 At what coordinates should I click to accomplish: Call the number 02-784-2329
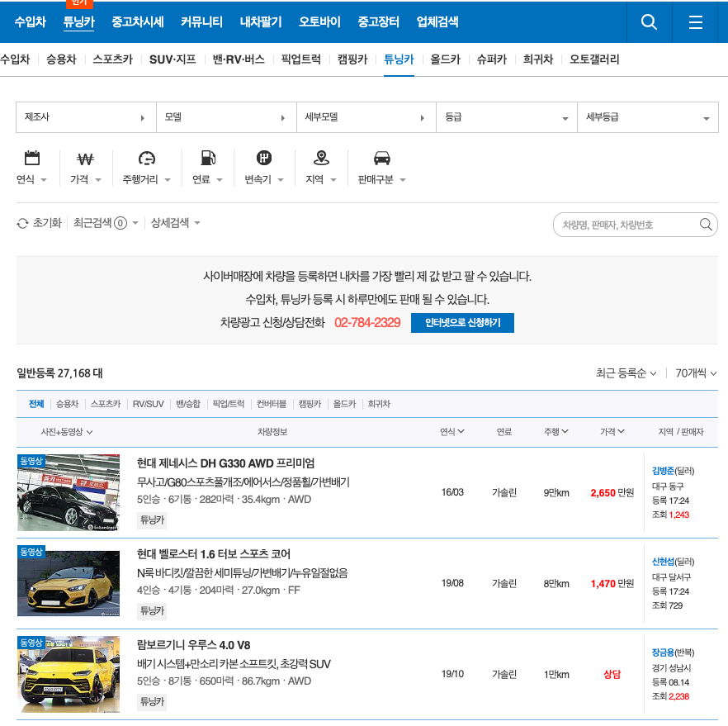pyautogui.click(x=367, y=323)
